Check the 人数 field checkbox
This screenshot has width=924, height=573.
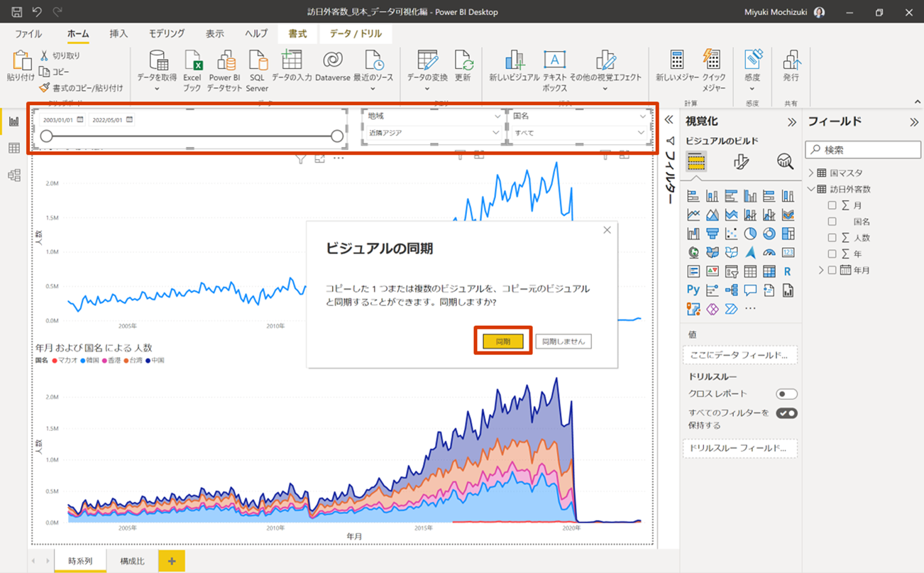[x=832, y=238]
